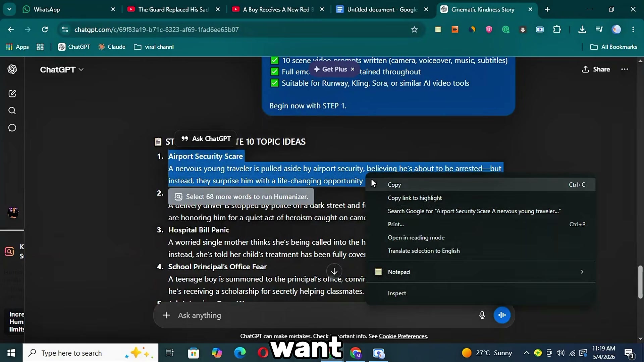Viewport: 644px width, 362px height.
Task: Click the Windows taskbar search box
Action: 91,353
